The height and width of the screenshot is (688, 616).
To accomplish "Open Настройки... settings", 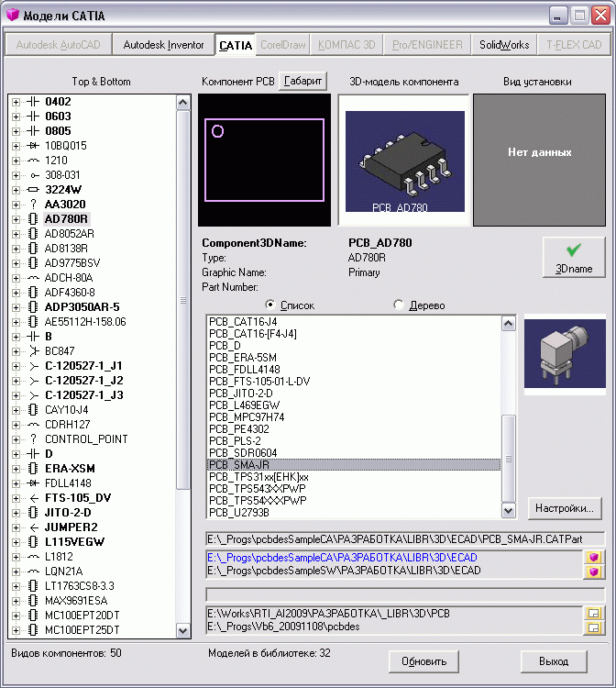I will pyautogui.click(x=565, y=508).
